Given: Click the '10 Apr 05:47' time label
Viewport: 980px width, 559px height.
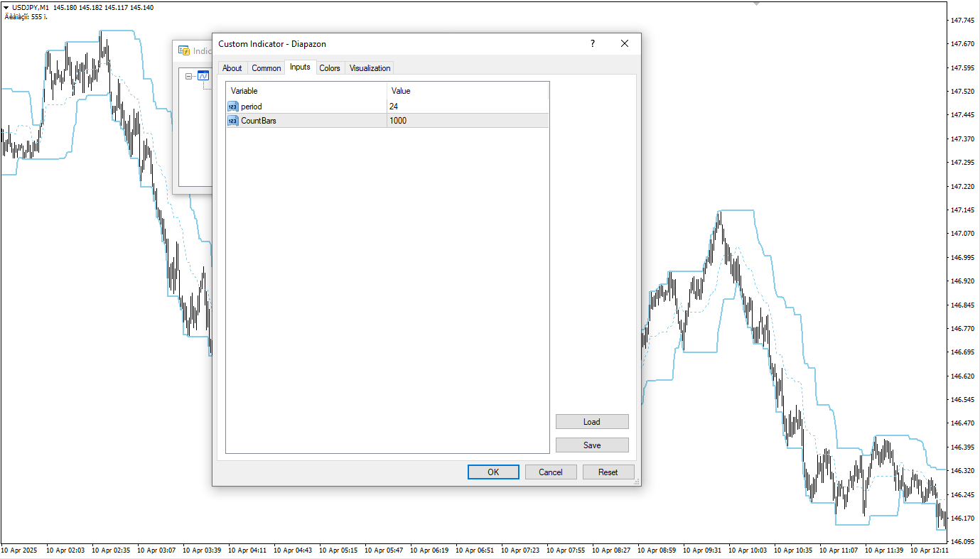Looking at the screenshot, I should 384,550.
